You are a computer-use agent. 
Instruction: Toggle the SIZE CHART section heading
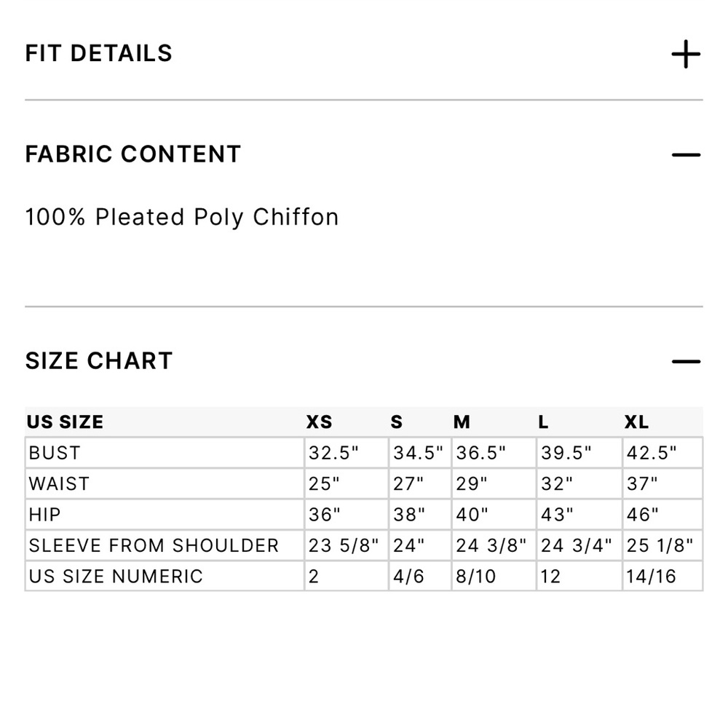pos(99,361)
